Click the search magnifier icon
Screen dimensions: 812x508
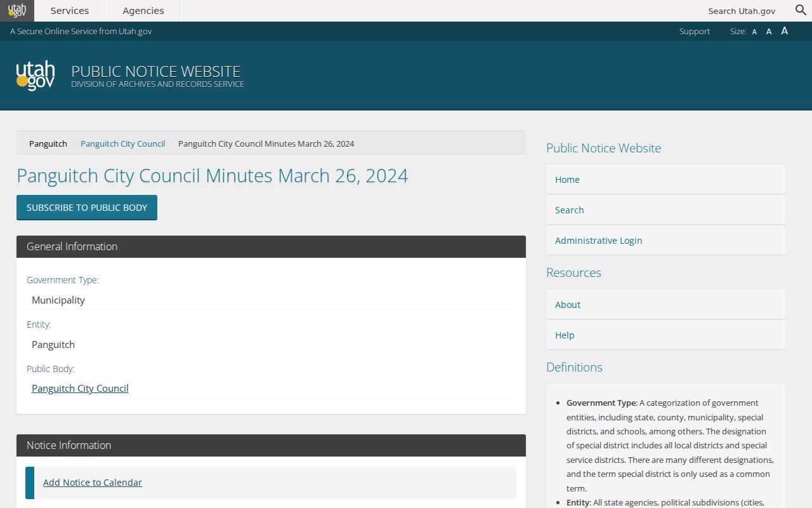(x=801, y=10)
